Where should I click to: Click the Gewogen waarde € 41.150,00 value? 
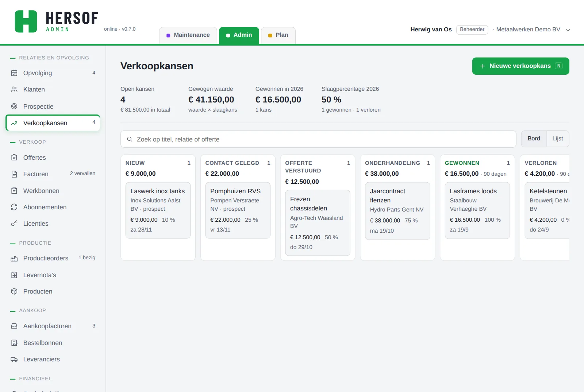point(211,100)
